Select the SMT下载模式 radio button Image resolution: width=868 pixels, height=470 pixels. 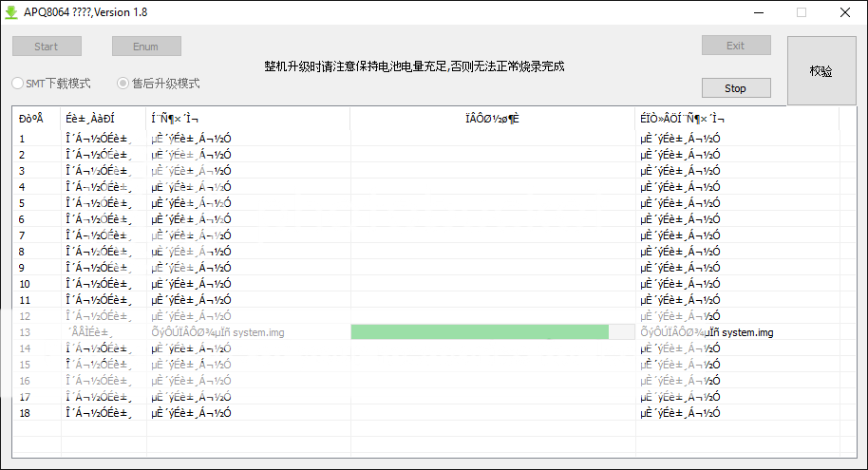[18, 84]
